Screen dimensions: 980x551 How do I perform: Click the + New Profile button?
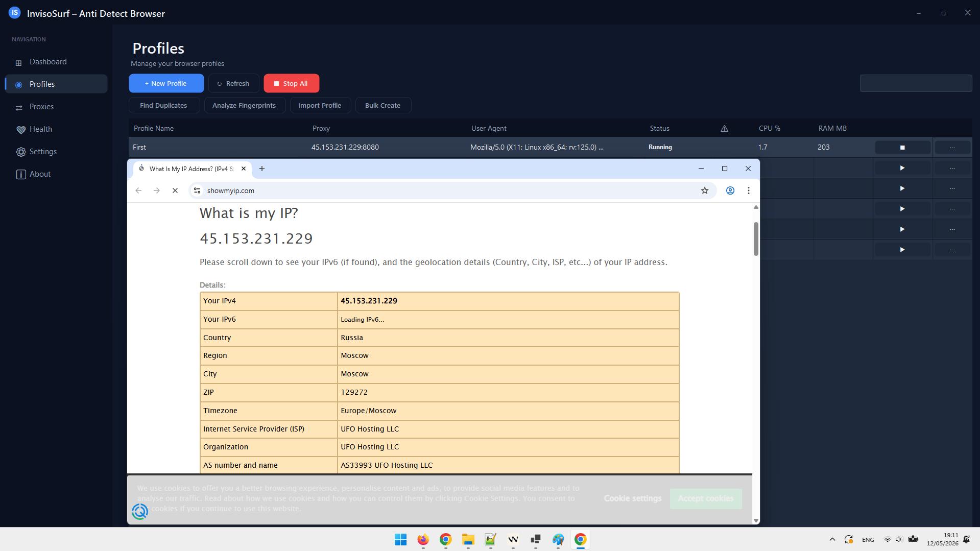(166, 83)
